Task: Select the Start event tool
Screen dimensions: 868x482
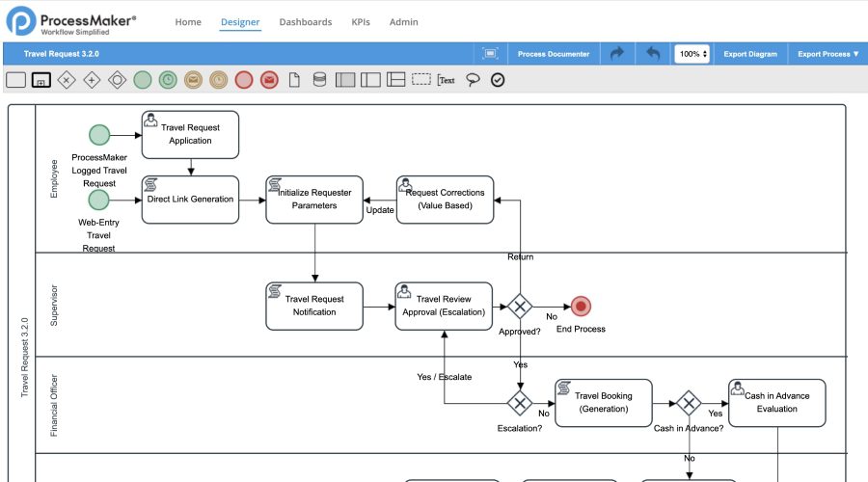Action: point(143,80)
